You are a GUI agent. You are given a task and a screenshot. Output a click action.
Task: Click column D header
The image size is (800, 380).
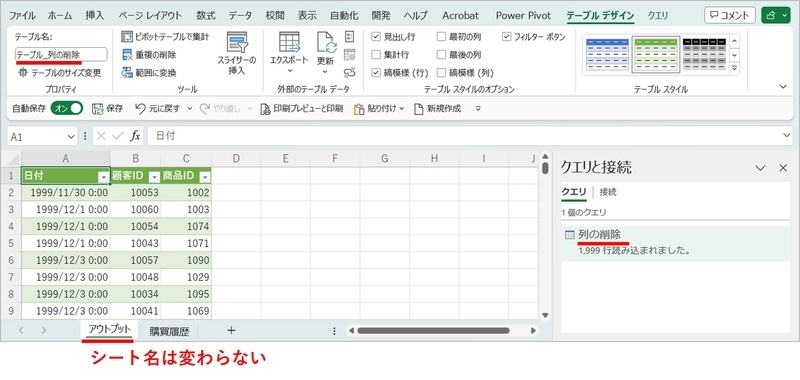236,159
